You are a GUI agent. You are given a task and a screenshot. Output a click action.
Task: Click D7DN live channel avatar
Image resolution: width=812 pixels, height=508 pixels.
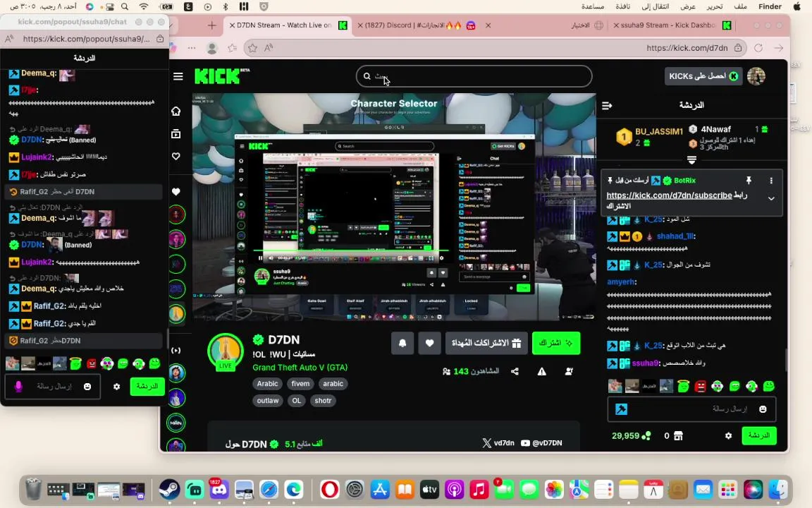226,353
